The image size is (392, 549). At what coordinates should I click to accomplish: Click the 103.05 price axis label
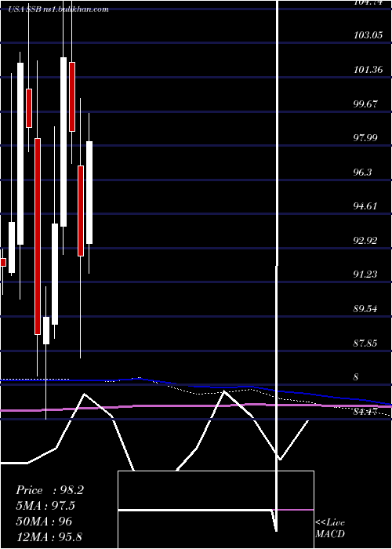point(368,35)
